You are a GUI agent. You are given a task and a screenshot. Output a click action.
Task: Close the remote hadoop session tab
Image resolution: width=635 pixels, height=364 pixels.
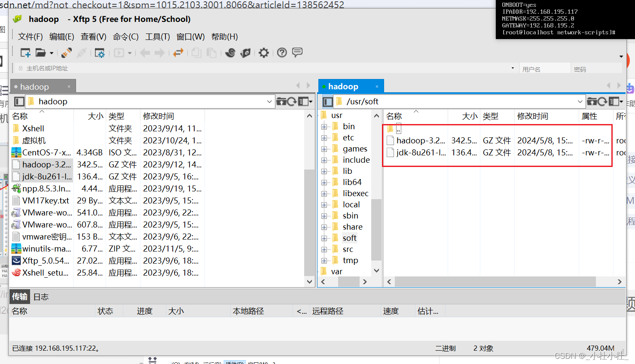(x=377, y=86)
